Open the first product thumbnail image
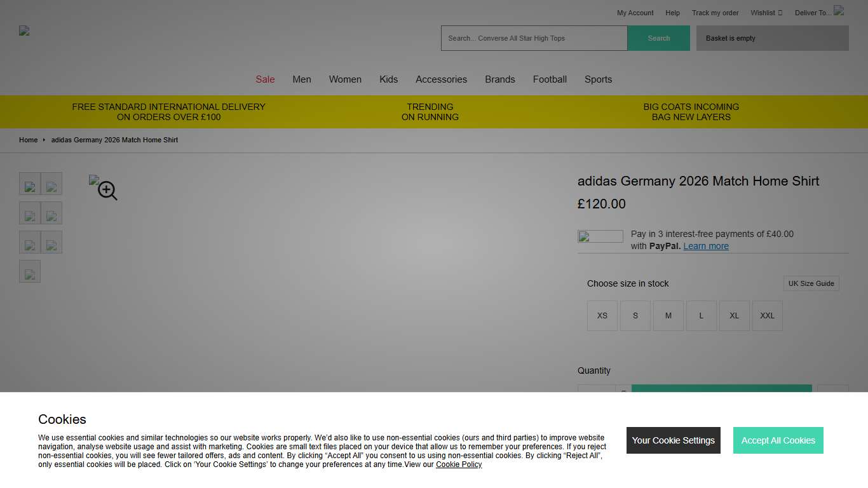 pyautogui.click(x=30, y=184)
